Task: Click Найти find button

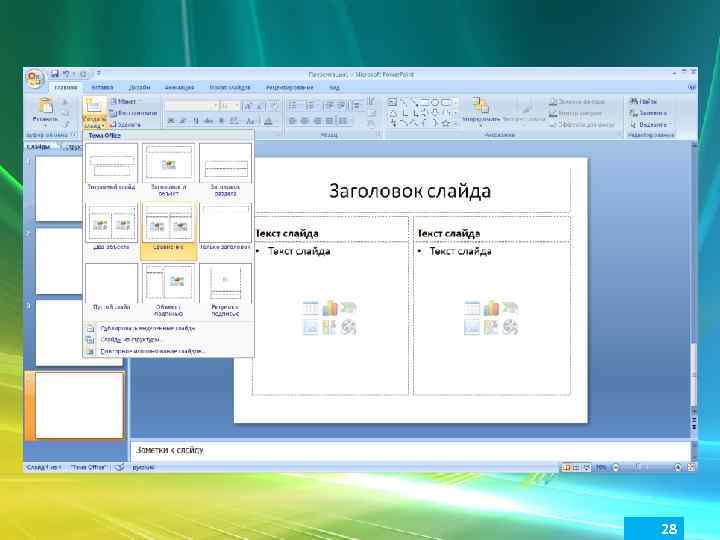Action: tap(643, 101)
